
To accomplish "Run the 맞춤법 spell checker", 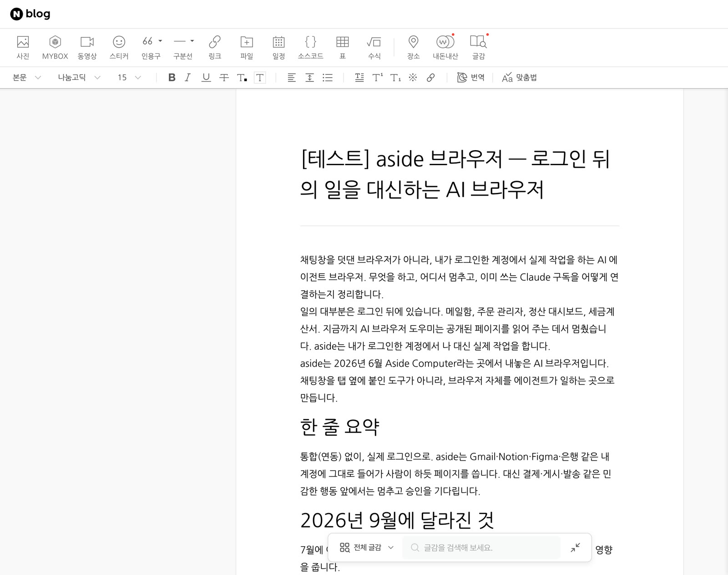I will point(519,77).
